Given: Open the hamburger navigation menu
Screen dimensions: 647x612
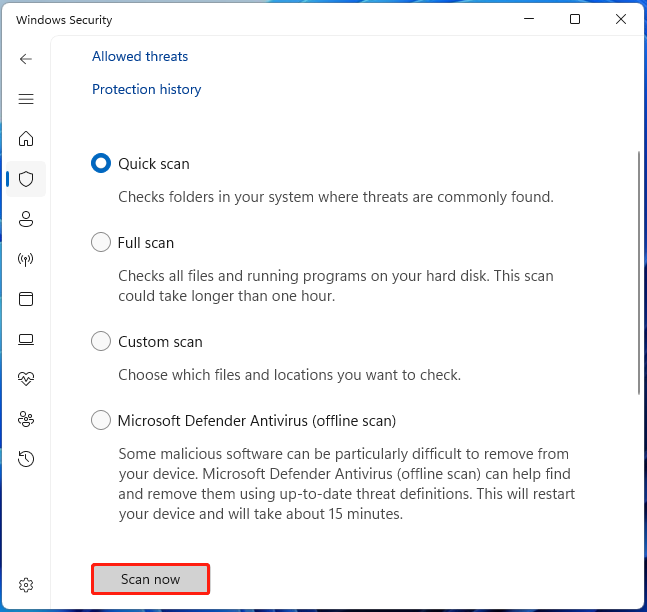Looking at the screenshot, I should click(26, 99).
